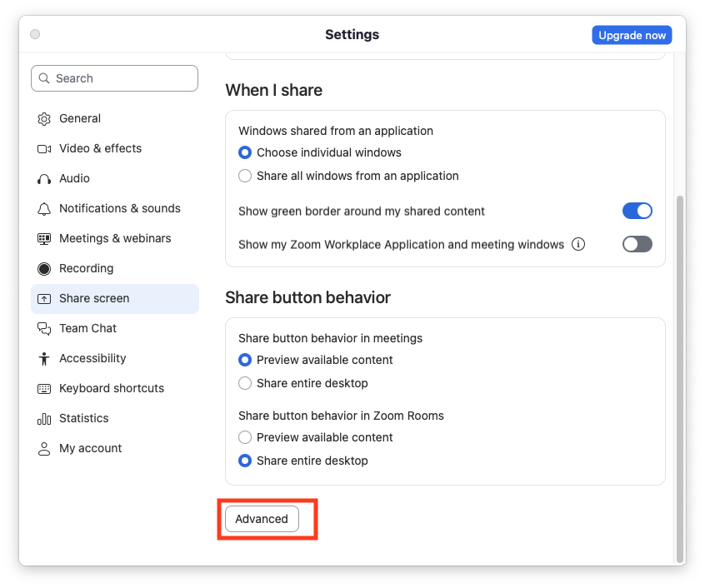Select Preview available content for Zoom Rooms
The width and height of the screenshot is (705, 588).
(x=245, y=437)
